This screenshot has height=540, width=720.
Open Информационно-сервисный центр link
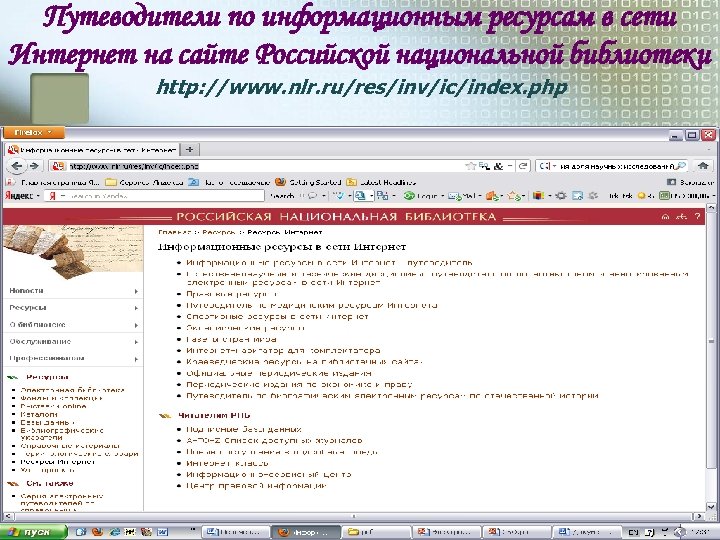pyautogui.click(x=269, y=474)
